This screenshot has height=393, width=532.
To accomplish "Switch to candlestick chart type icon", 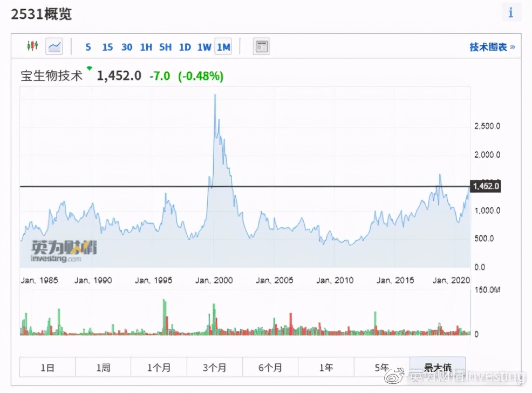I will [32, 46].
